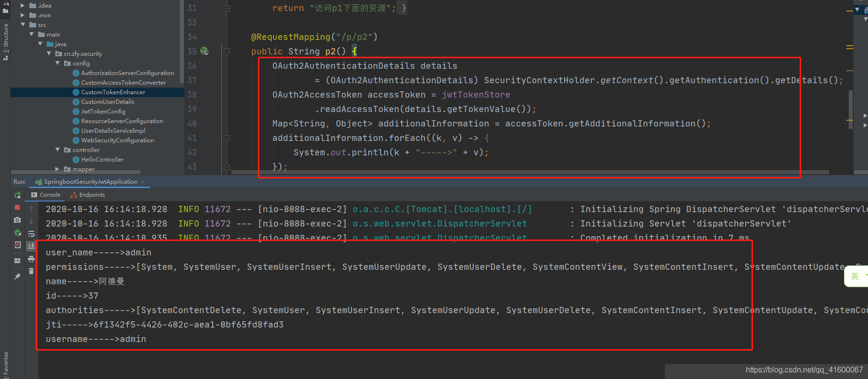Close the SpringbootSecurityJwtApplication run tab

143,182
